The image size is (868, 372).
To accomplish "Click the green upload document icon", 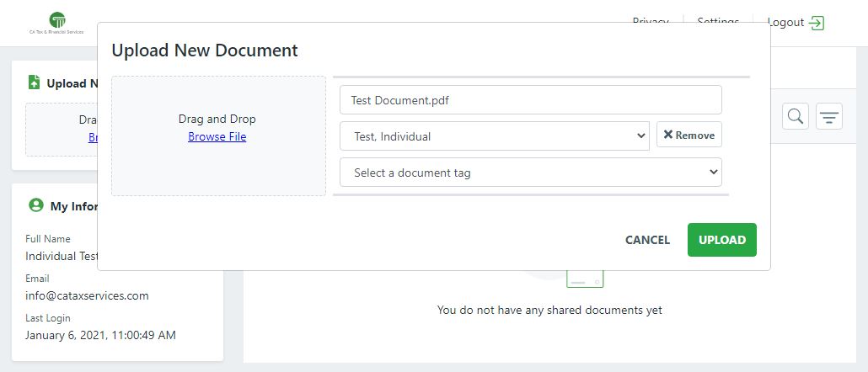I will point(35,82).
